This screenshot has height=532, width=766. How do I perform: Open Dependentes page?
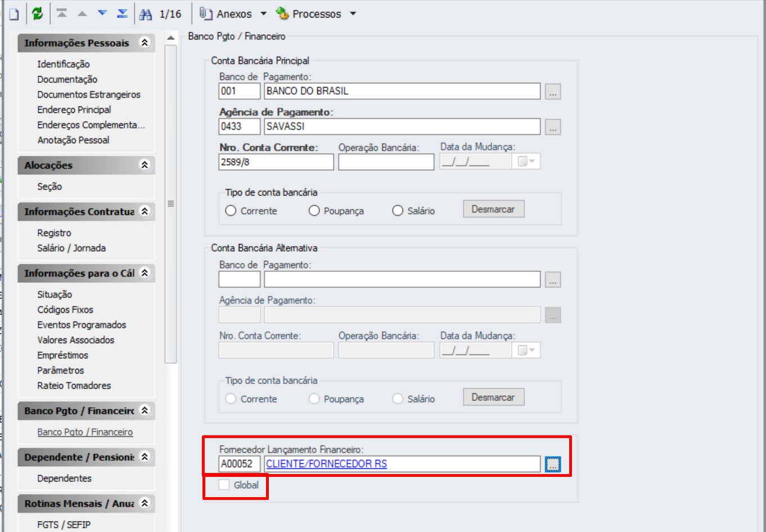click(64, 478)
